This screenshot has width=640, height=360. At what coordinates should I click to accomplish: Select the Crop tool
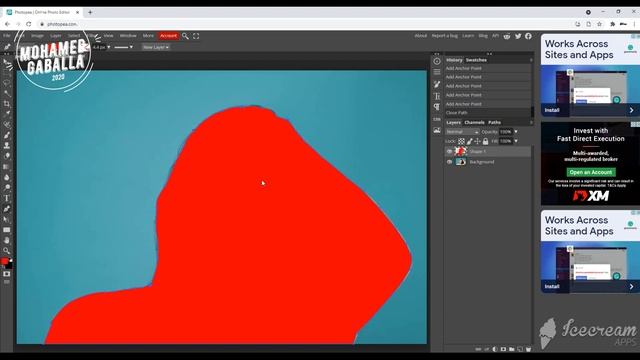[7, 104]
